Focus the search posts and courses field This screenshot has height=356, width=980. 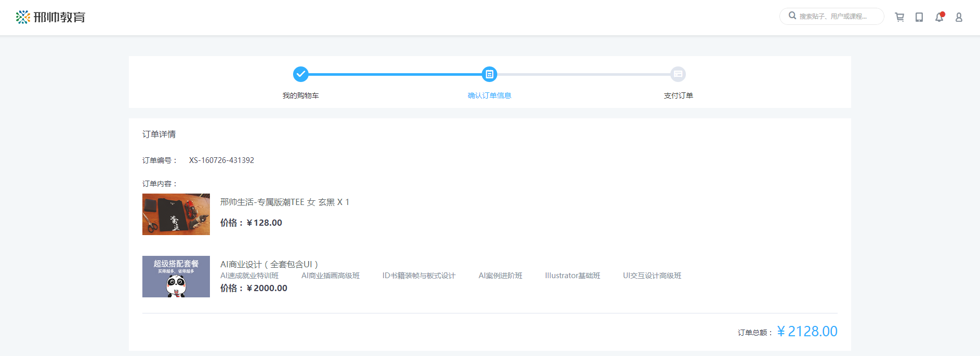837,17
